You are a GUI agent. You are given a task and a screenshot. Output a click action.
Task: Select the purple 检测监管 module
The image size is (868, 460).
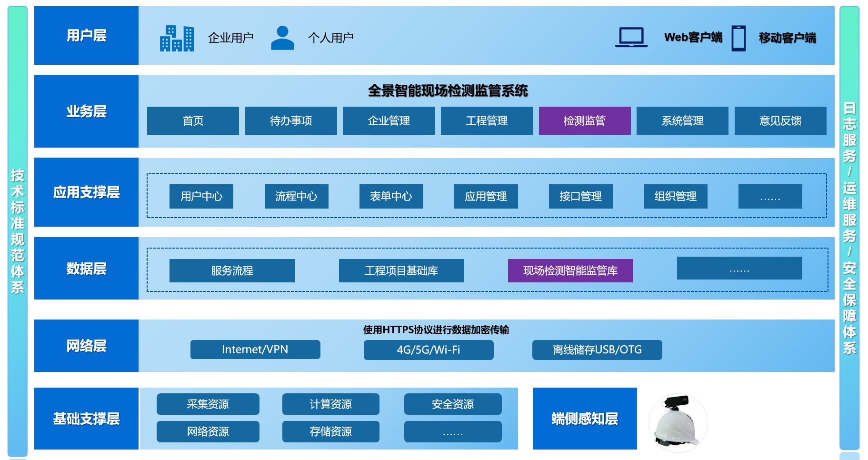pos(584,121)
